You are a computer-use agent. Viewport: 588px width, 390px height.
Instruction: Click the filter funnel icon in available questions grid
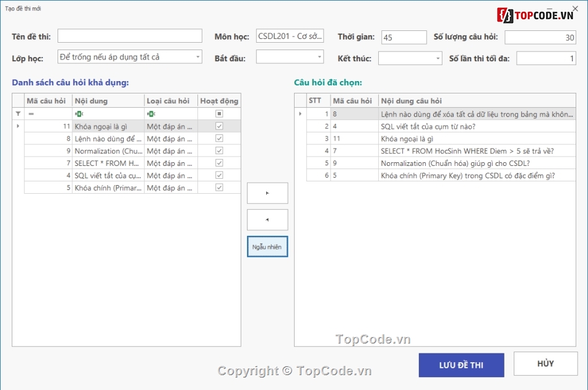tap(18, 114)
